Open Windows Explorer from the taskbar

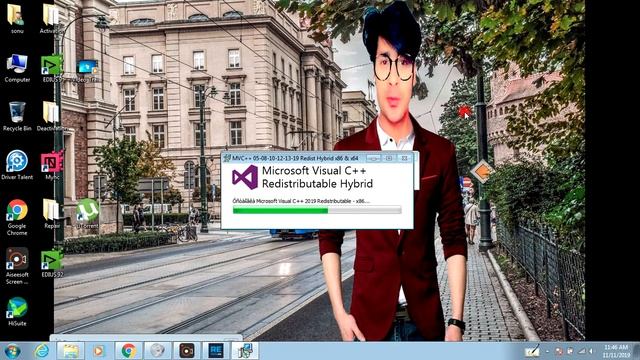coord(71,351)
